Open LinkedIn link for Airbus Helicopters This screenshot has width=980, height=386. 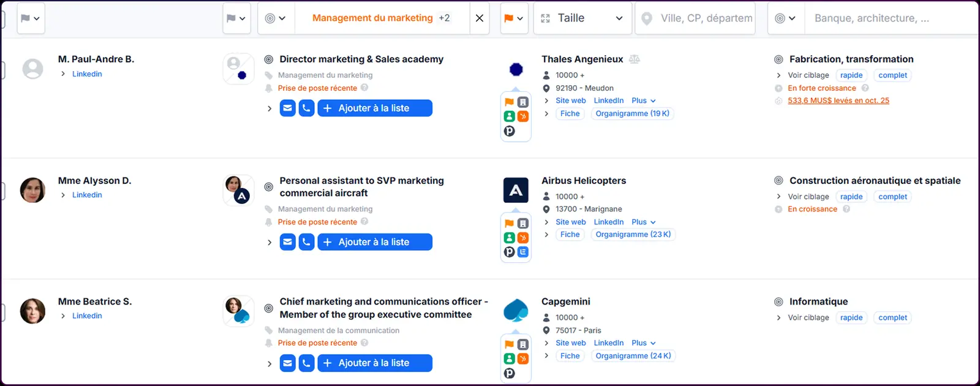click(609, 222)
